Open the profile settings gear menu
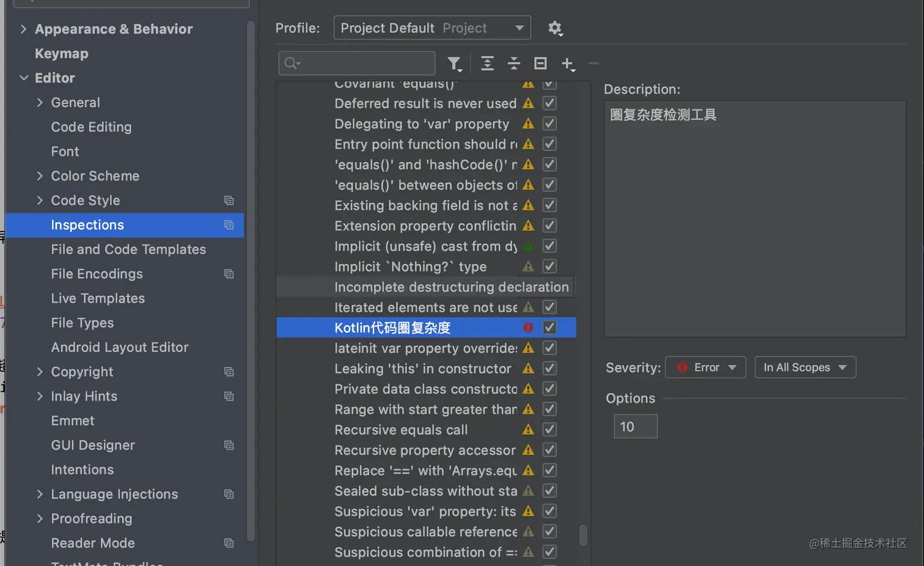924x566 pixels. pyautogui.click(x=555, y=28)
